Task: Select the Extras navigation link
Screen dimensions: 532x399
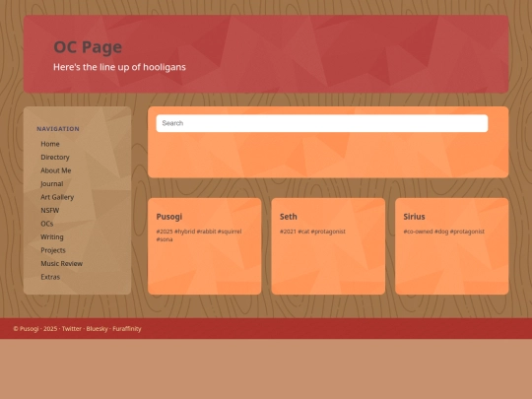Action: (x=50, y=277)
